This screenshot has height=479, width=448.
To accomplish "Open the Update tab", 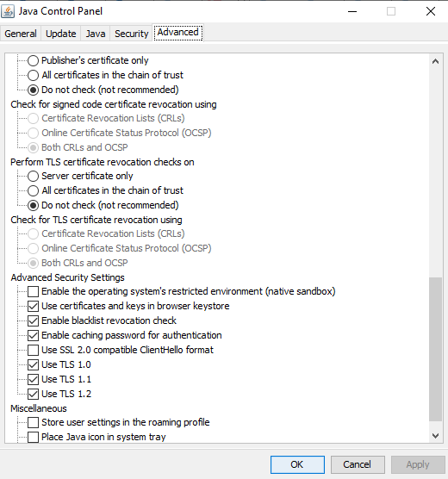I will click(x=61, y=34).
